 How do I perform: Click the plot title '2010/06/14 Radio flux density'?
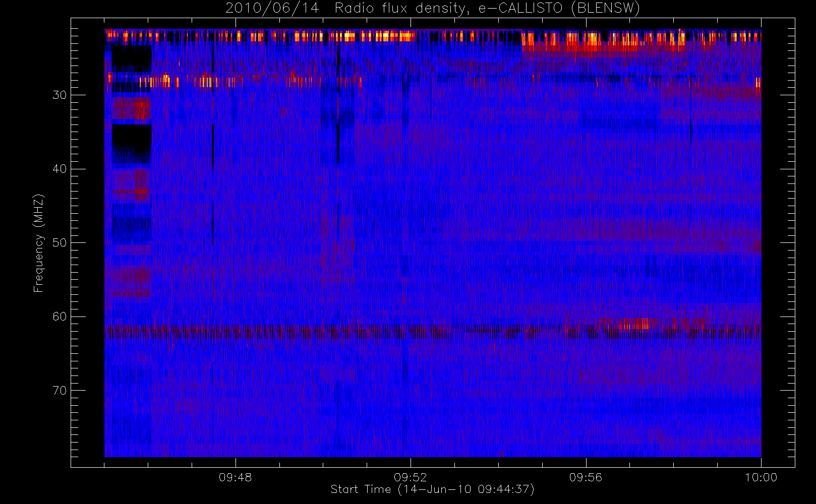(433, 9)
